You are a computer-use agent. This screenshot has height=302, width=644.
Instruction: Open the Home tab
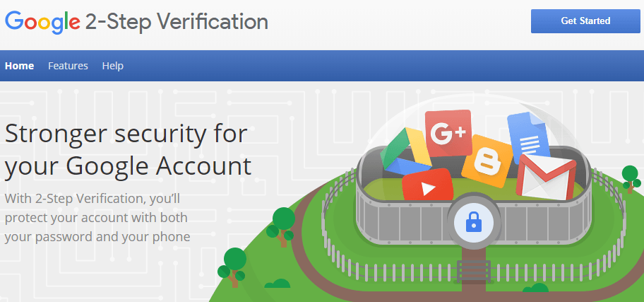20,66
